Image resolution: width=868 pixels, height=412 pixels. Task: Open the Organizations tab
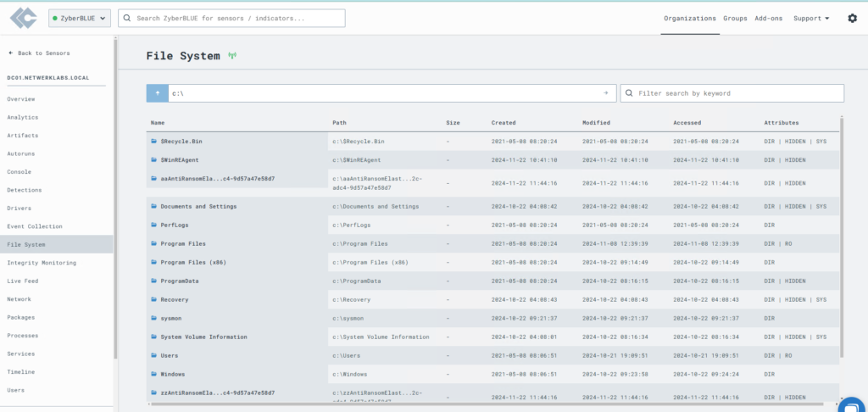(x=690, y=19)
